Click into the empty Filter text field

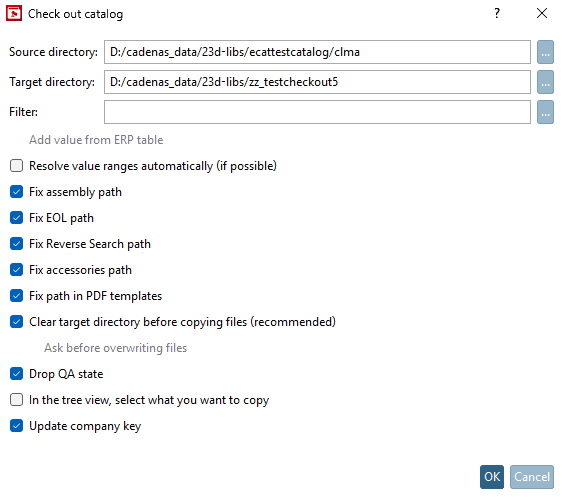tap(317, 112)
